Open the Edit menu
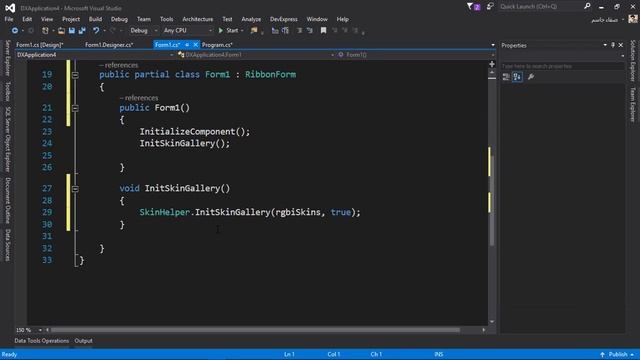Viewport: 640px width, 360px height. 27,19
